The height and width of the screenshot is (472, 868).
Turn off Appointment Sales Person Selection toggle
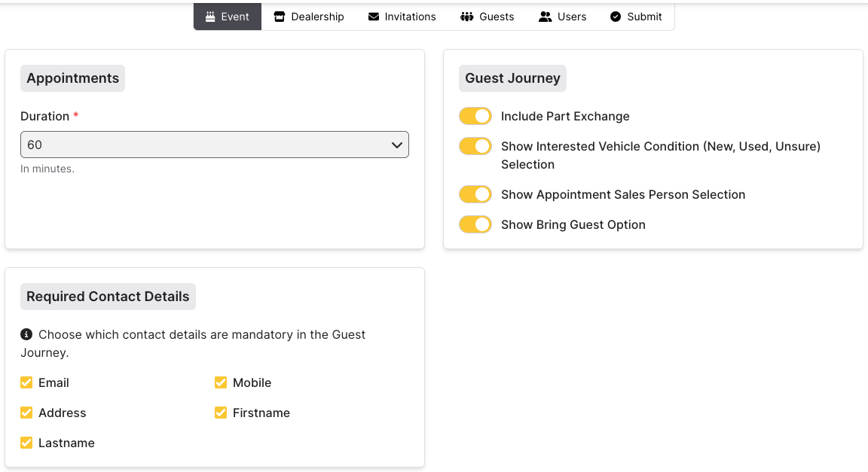click(x=475, y=194)
